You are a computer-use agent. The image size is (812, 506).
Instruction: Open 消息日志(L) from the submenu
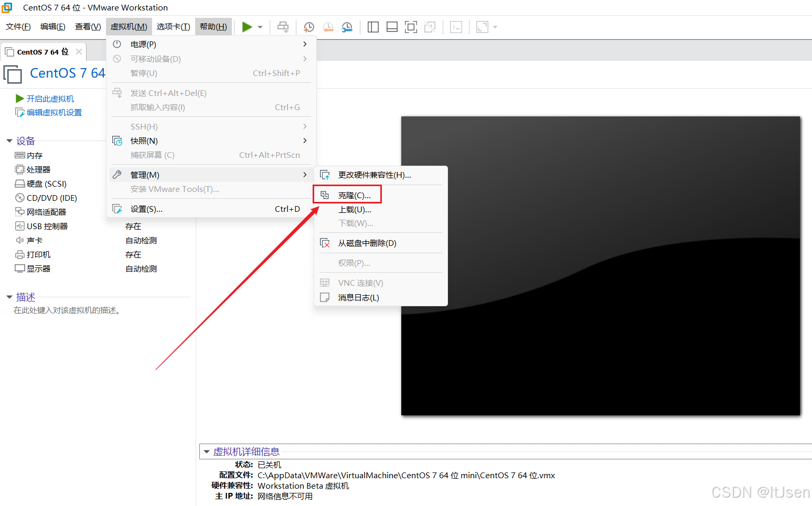point(380,298)
